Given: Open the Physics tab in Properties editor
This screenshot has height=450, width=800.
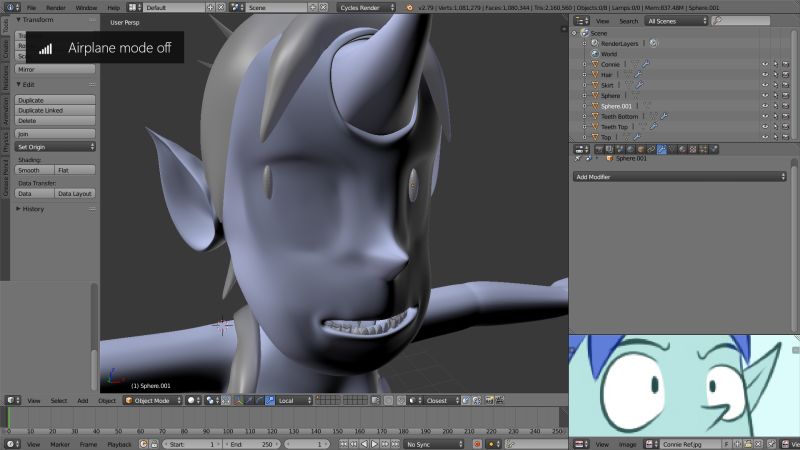Looking at the screenshot, I should coord(714,149).
